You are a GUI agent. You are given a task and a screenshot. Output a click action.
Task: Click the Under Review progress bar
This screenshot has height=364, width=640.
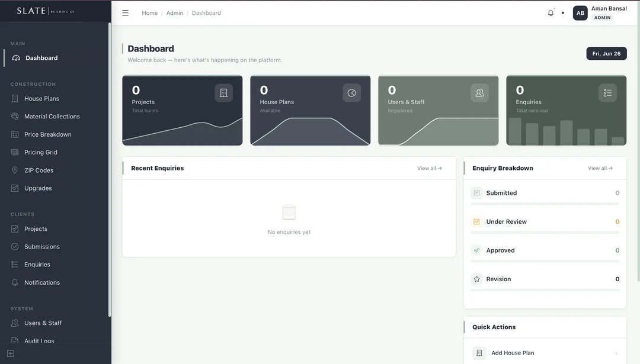[545, 233]
